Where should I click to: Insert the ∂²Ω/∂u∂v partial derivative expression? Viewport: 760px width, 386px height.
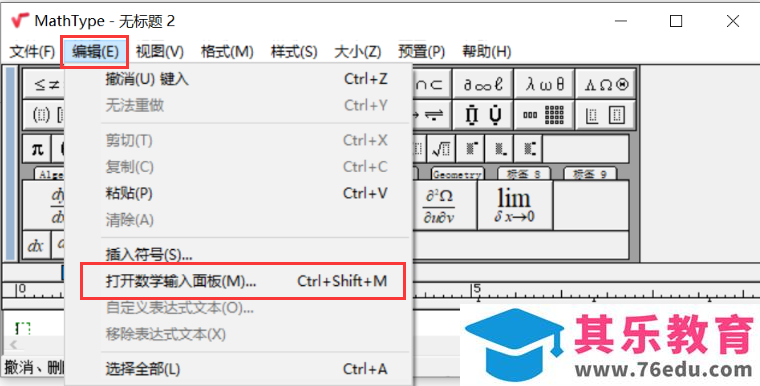(444, 205)
